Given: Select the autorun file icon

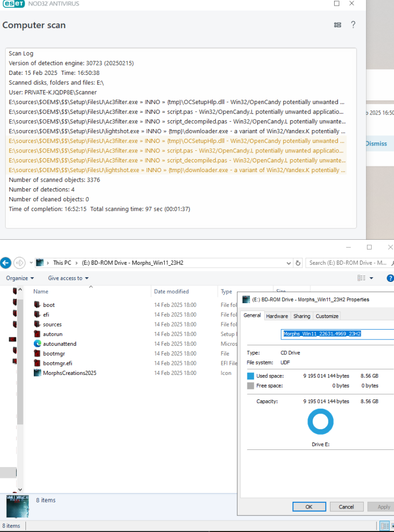Looking at the screenshot, I should point(37,334).
